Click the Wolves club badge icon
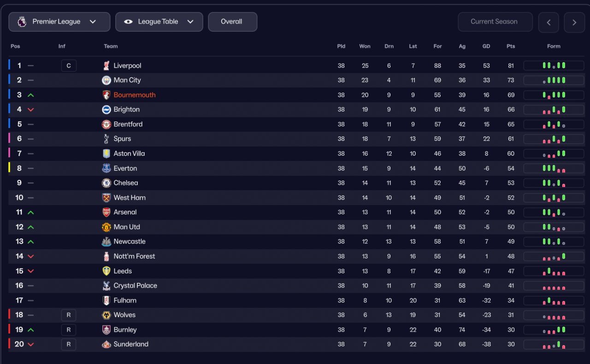 point(106,315)
